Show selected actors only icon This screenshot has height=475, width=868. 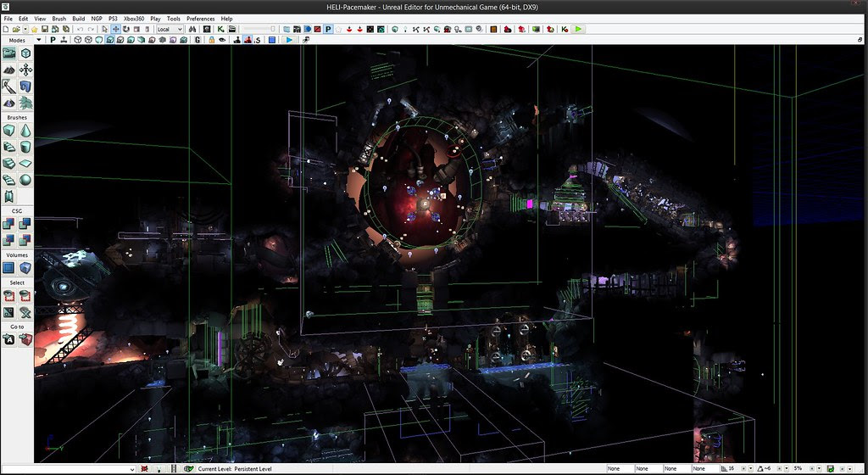coord(8,296)
